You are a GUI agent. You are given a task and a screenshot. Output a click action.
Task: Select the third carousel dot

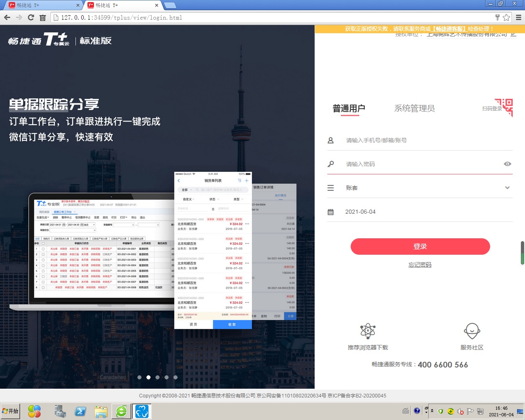157,377
